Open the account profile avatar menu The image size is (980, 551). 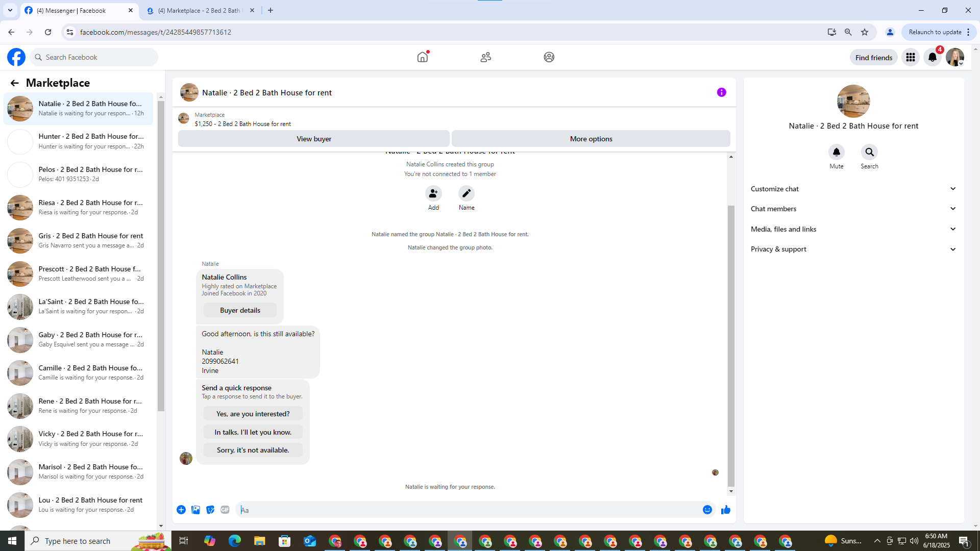click(x=955, y=57)
